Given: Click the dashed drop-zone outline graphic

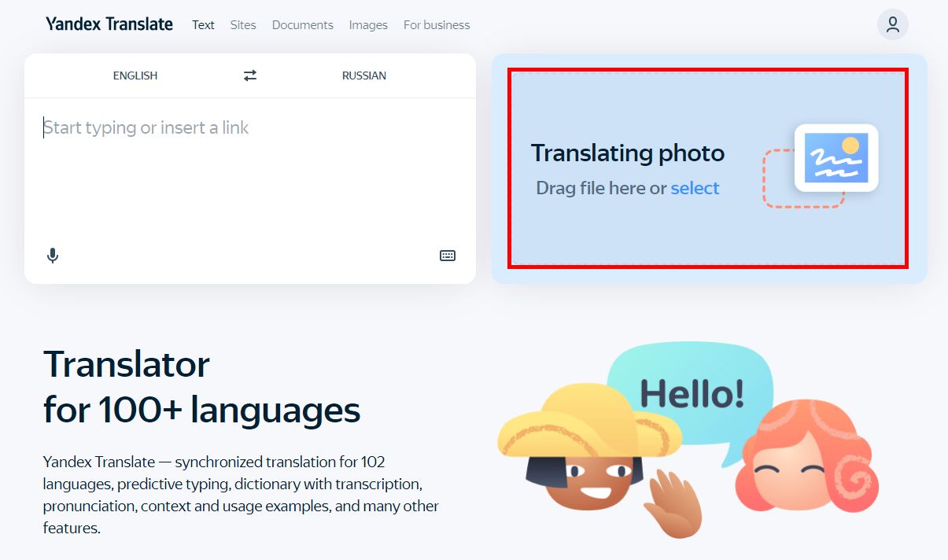Looking at the screenshot, I should click(x=802, y=179).
